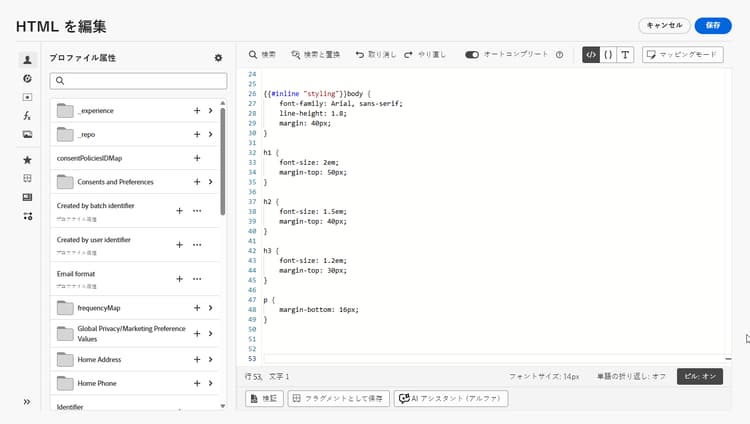The image size is (750, 424).
Task: Expand the _experience folder chevron
Action: pos(210,111)
